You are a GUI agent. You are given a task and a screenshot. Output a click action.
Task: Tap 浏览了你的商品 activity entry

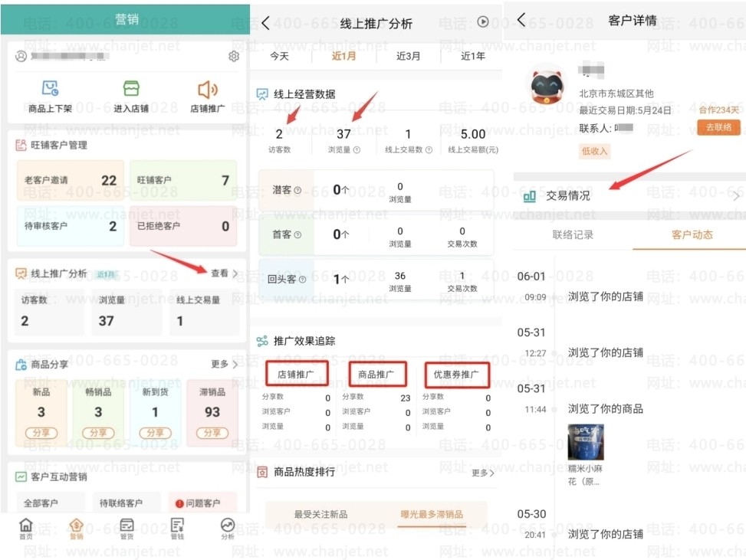pos(605,409)
